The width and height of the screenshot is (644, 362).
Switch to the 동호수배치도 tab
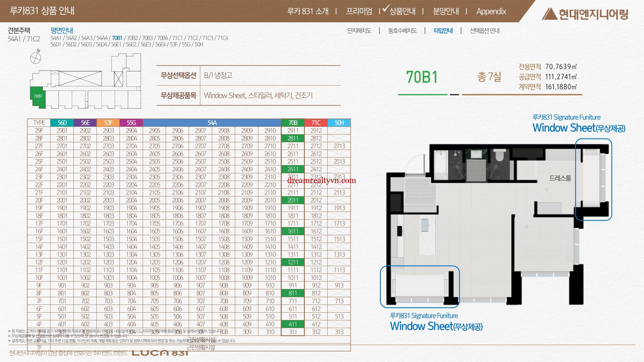tap(402, 31)
